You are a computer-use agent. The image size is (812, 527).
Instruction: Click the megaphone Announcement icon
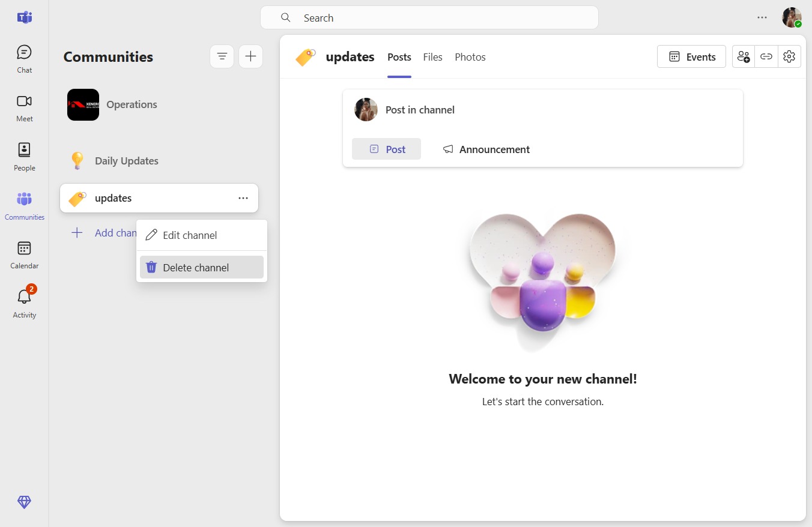(448, 149)
